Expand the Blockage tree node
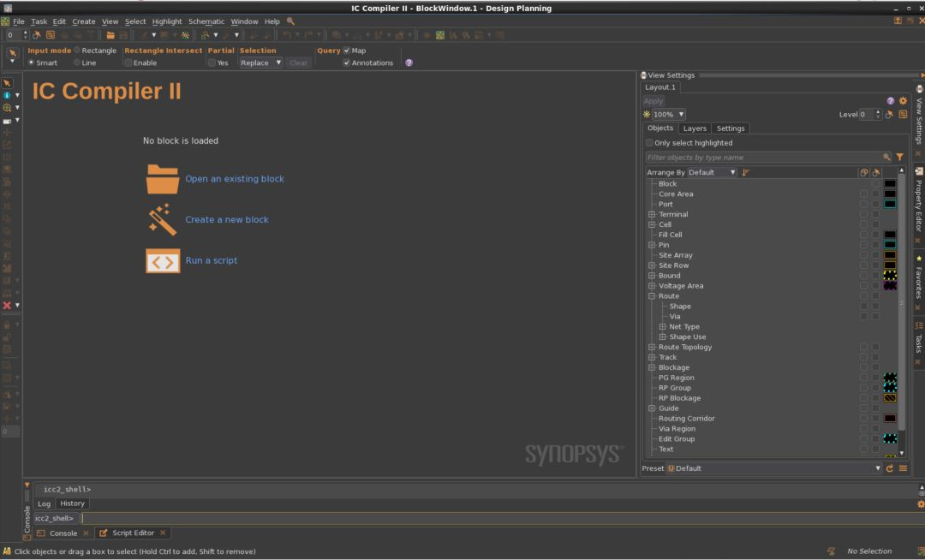 (x=652, y=367)
